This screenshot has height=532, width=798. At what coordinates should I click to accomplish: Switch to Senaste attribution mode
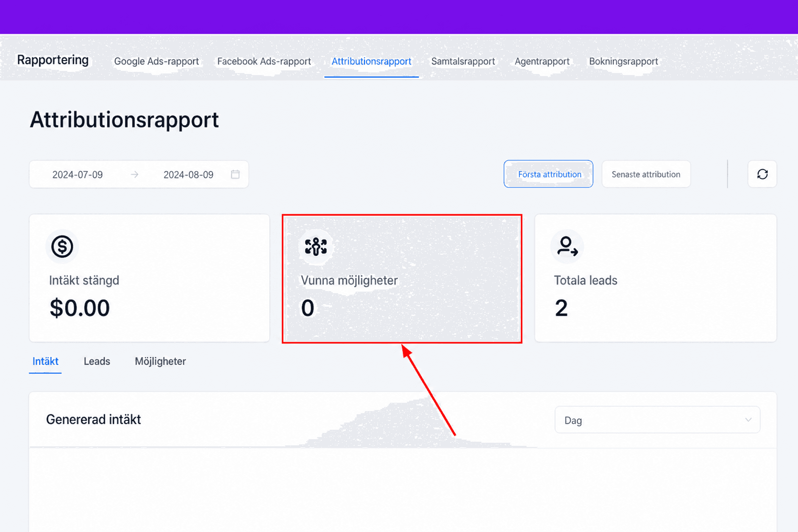pos(646,174)
